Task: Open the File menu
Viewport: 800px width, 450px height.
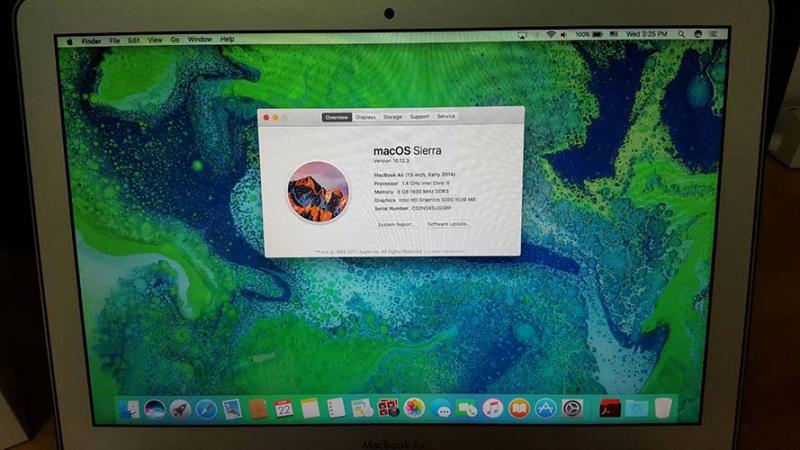Action: (114, 40)
